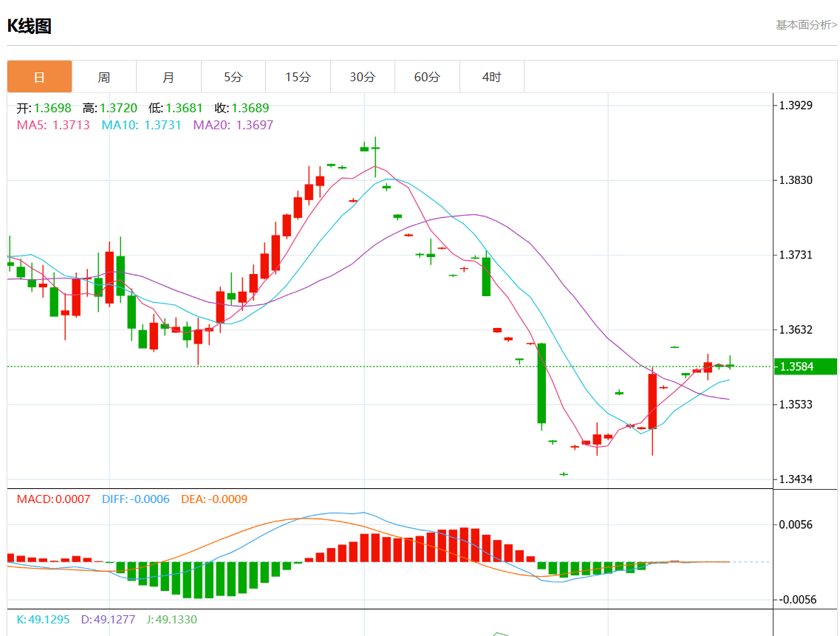Open the 月 monthly chart tab

click(x=168, y=77)
